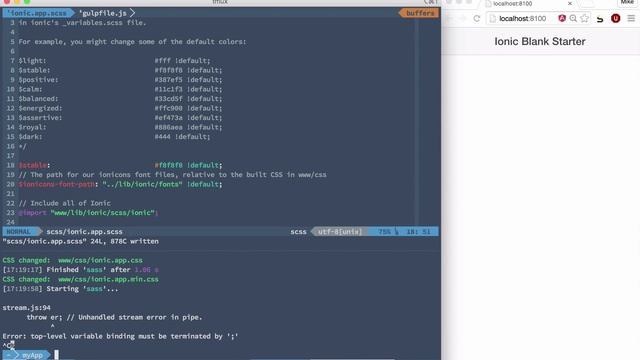Viewport: 640px width, 360px height.
Task: Open the Mike profile button in Chrome
Action: (x=627, y=2)
